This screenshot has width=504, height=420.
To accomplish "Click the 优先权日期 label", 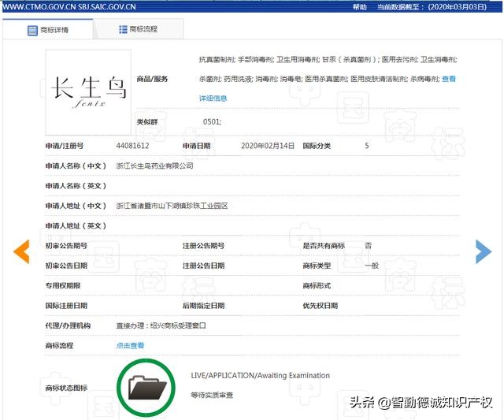I will [x=321, y=306].
